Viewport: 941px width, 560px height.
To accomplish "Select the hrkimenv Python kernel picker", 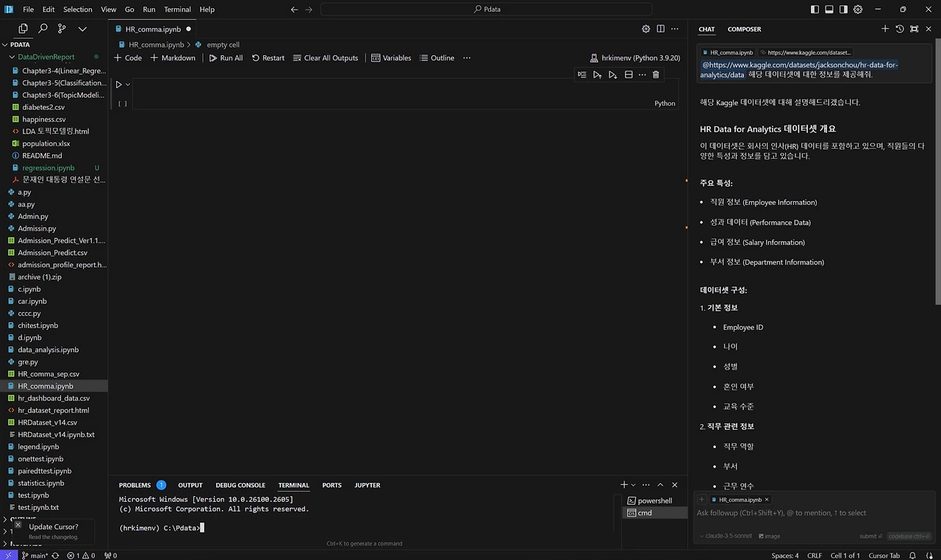I will pyautogui.click(x=635, y=58).
